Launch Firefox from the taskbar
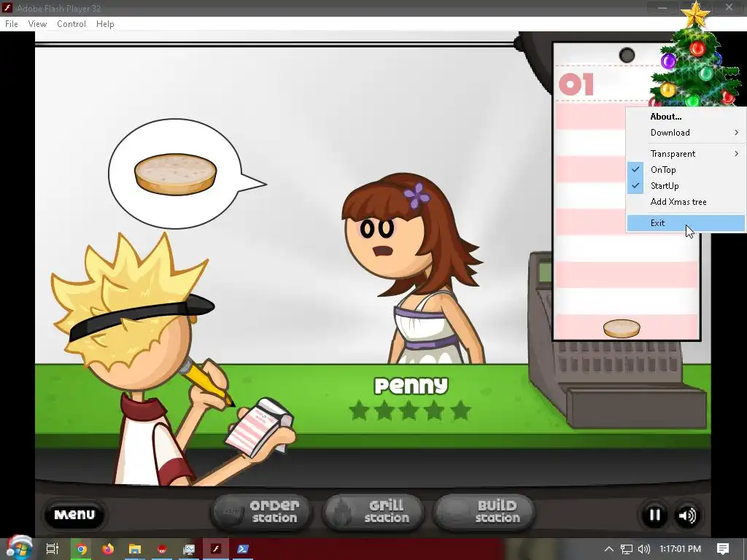Screen dimensions: 747x560 (x=108, y=549)
